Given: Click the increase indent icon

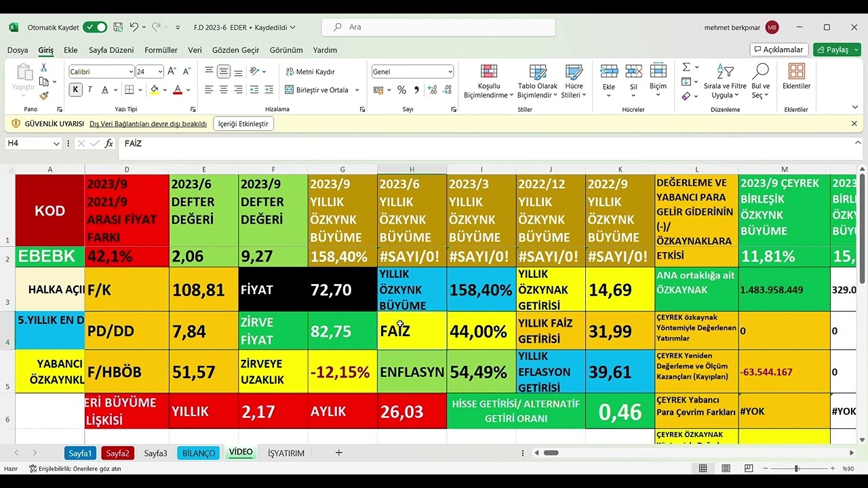Looking at the screenshot, I should 269,89.
